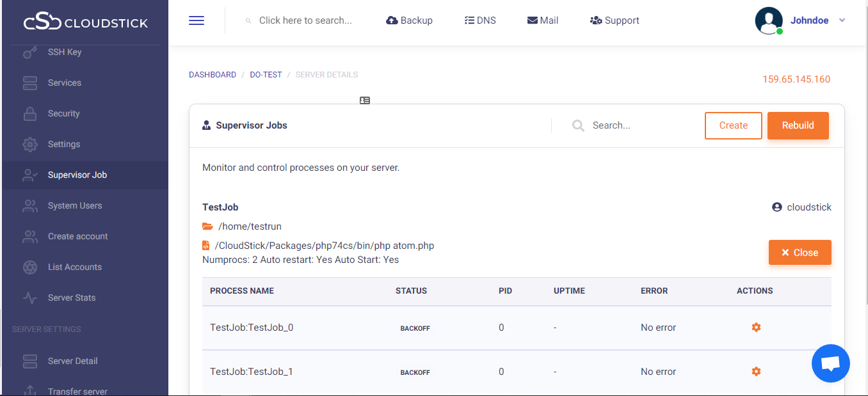Click the Supervisor Jobs search magnifier icon
The height and width of the screenshot is (396, 868).
coord(578,126)
